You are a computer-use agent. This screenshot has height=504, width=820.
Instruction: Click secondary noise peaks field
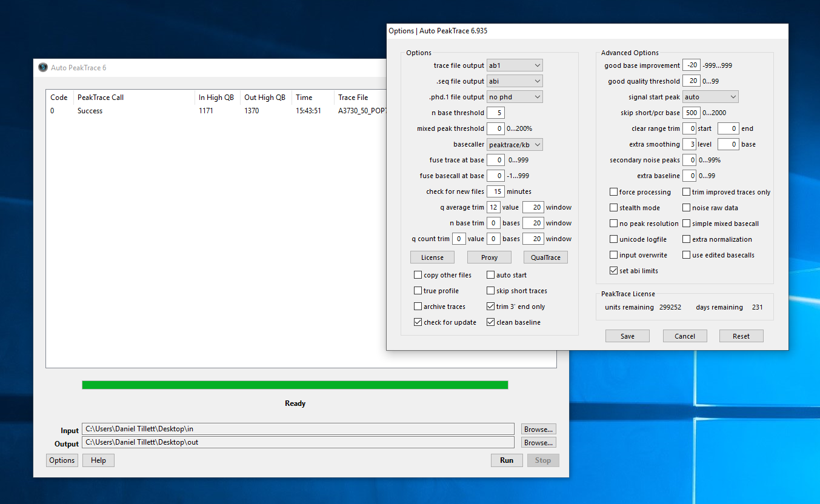tap(689, 160)
